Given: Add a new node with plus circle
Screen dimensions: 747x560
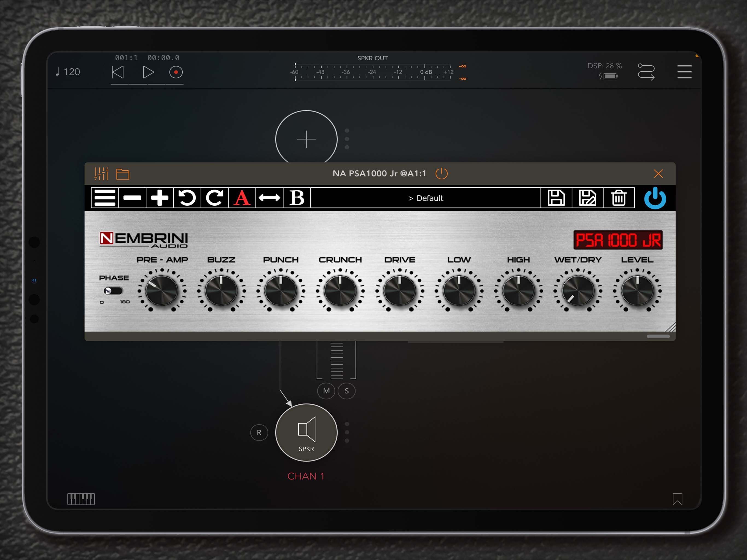Looking at the screenshot, I should [x=306, y=138].
